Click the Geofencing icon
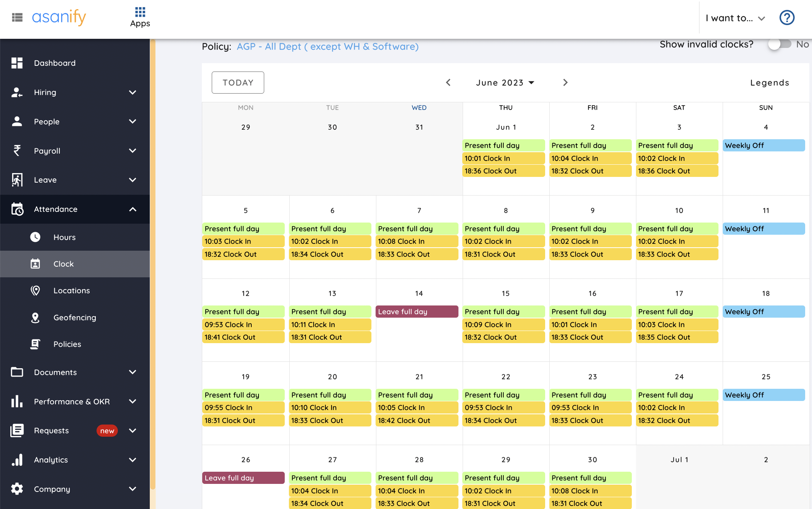The image size is (812, 509). 35,317
